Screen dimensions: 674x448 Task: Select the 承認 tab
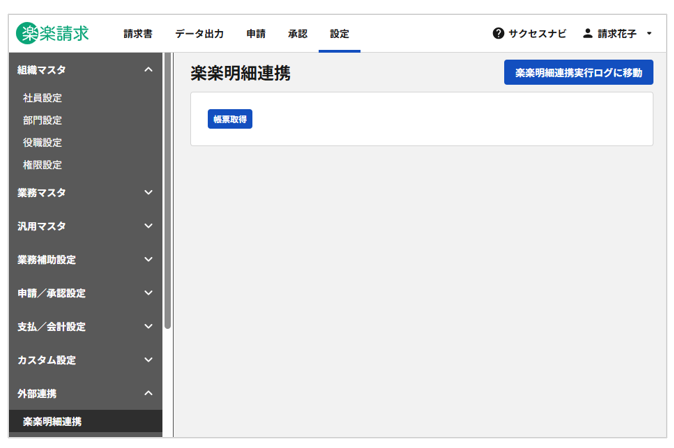pos(298,34)
